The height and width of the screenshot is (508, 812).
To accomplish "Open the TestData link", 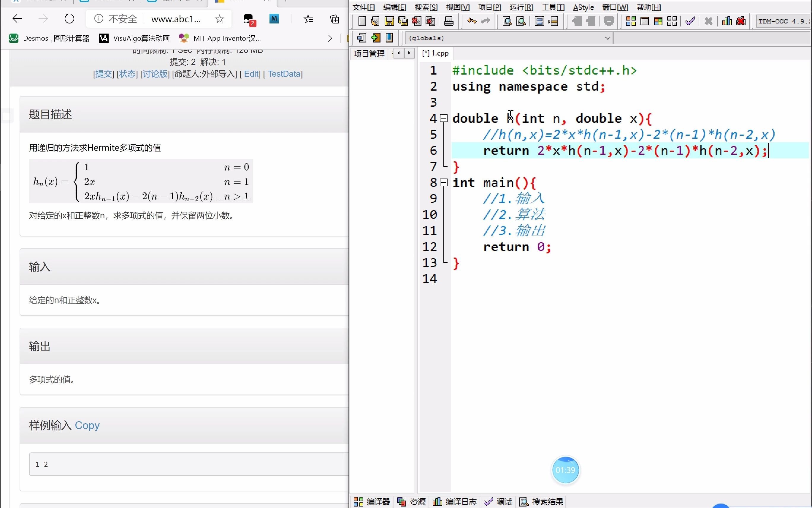I will 284,74.
